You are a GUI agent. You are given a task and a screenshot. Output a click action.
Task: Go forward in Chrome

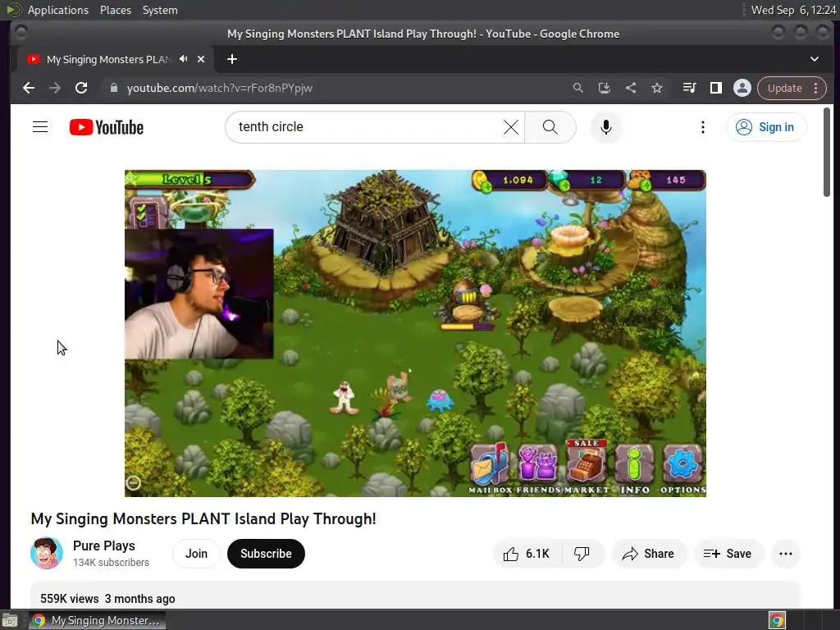(55, 88)
